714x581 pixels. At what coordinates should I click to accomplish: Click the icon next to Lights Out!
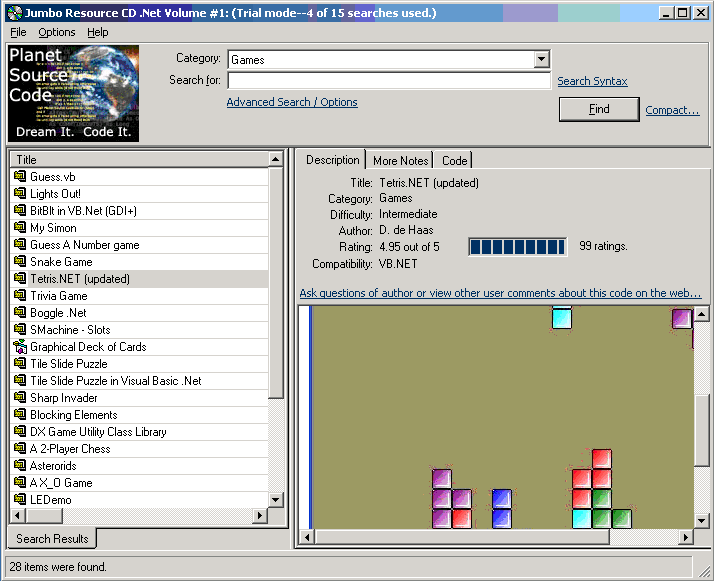point(20,193)
